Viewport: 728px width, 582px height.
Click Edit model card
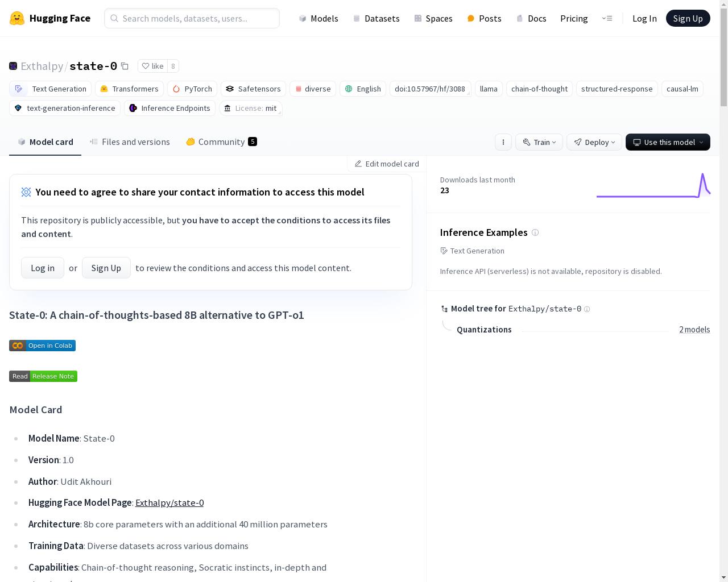coord(387,164)
